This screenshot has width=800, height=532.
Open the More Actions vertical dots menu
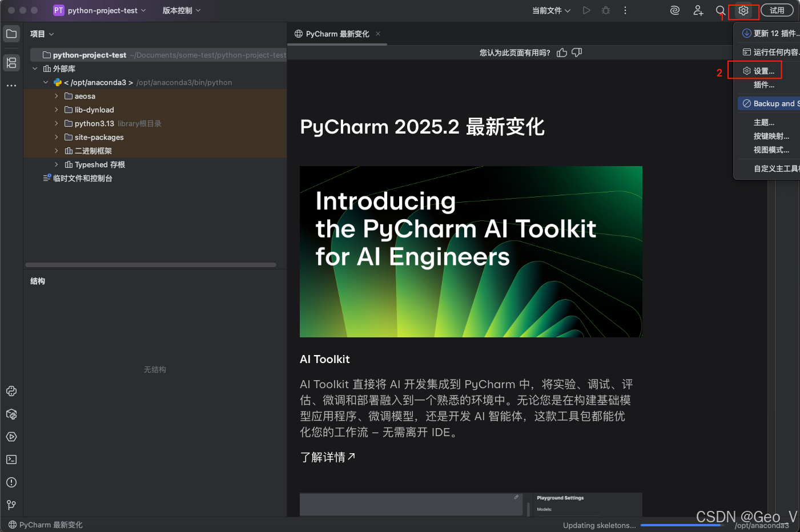(625, 10)
